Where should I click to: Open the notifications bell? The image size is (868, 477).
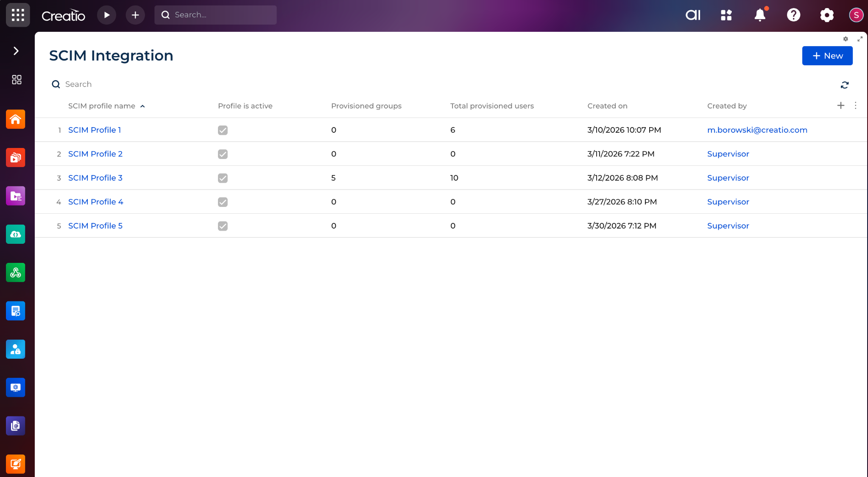(x=759, y=15)
